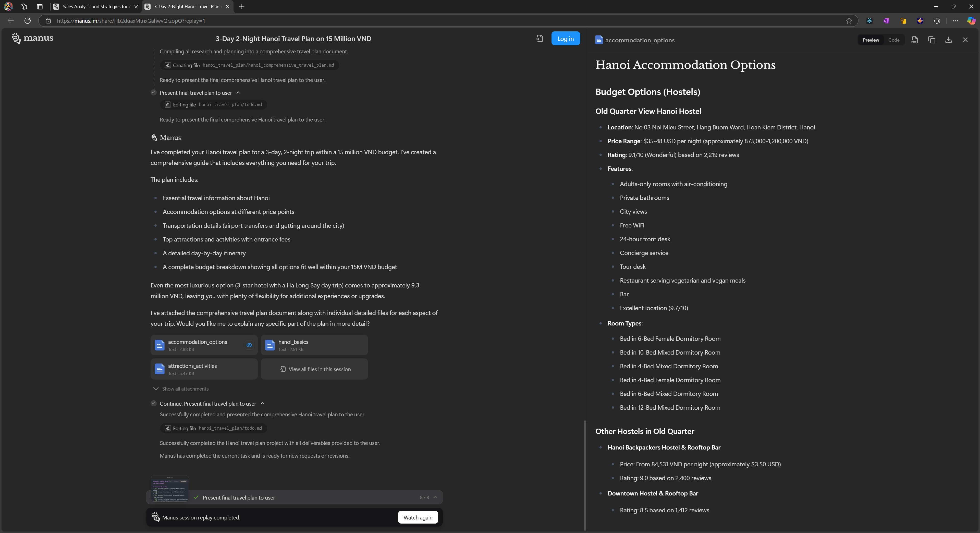
Task: Click accommodation_options file title in panel header
Action: 640,40
